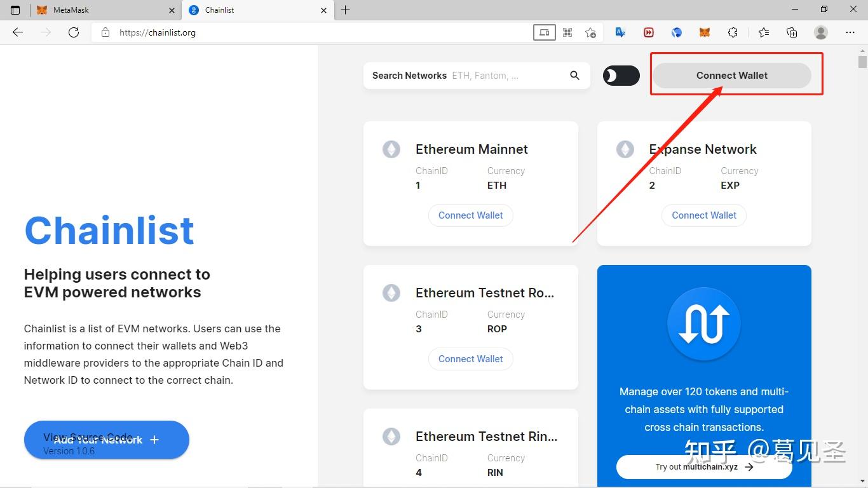Screen dimensions: 868x488
Task: Switch to the MetaMask tab
Action: coord(105,10)
